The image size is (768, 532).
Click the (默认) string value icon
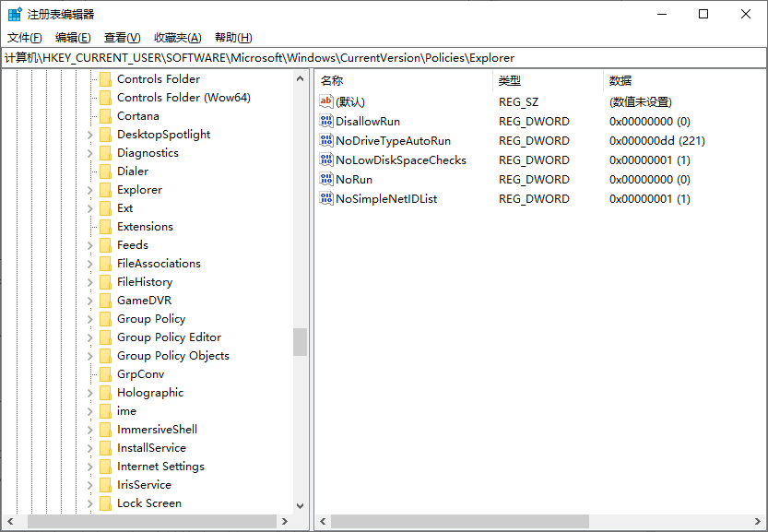(x=326, y=102)
